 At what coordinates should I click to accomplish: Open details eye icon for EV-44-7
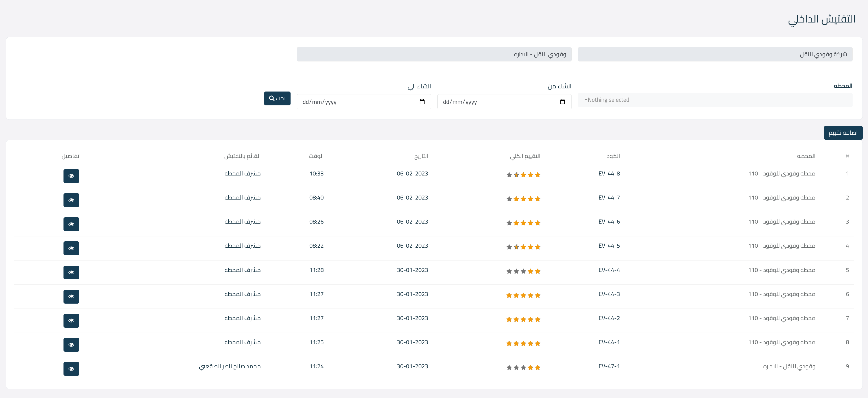coord(71,200)
